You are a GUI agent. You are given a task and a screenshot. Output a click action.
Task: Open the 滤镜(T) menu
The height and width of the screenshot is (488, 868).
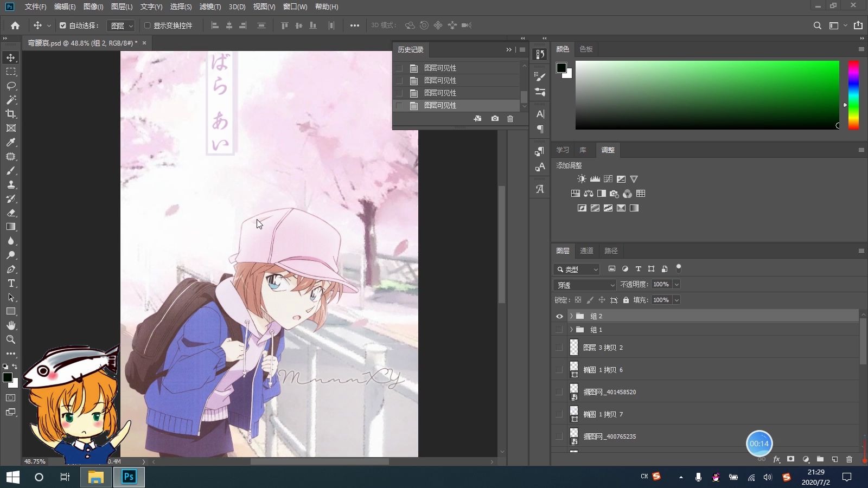tap(210, 7)
